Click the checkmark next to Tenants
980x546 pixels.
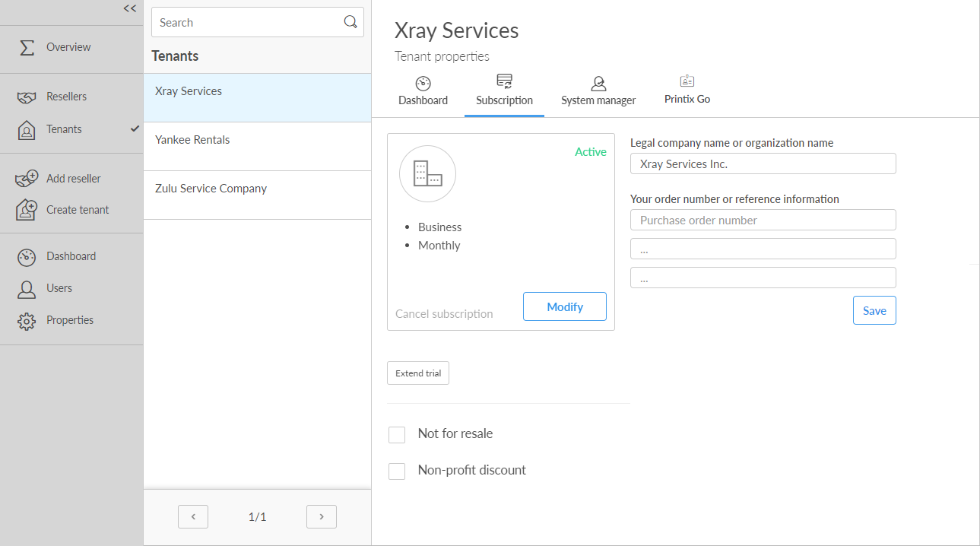coord(135,129)
